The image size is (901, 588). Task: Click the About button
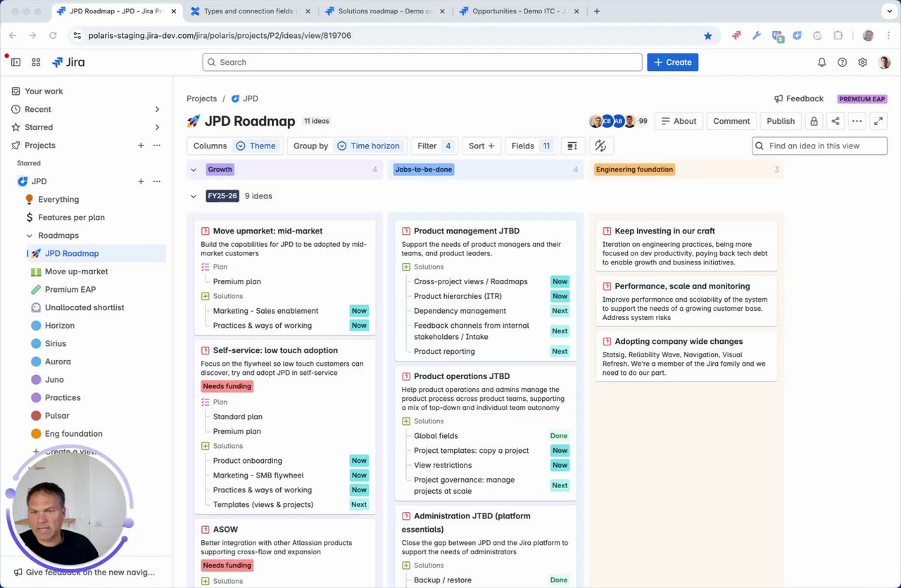pyautogui.click(x=679, y=121)
